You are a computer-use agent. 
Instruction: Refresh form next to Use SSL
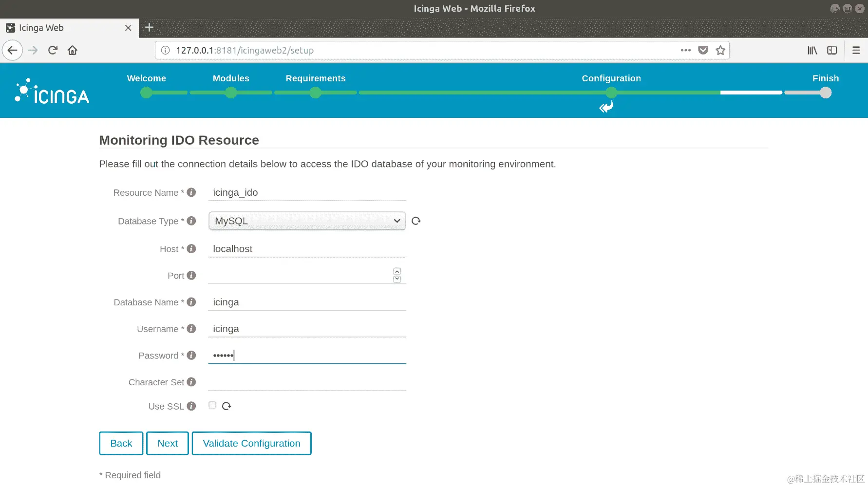[x=226, y=406]
